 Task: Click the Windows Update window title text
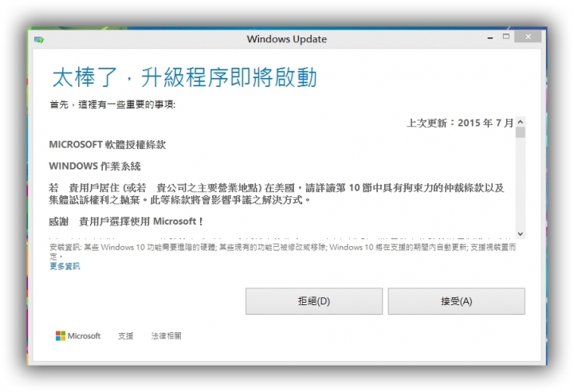coord(287,39)
